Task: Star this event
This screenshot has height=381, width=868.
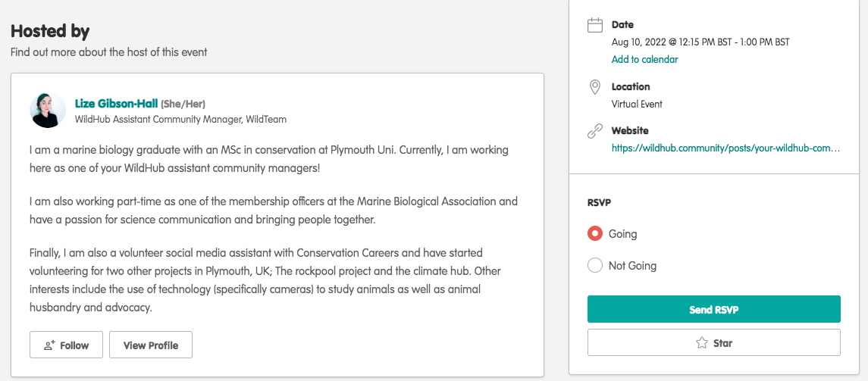Action: click(713, 343)
